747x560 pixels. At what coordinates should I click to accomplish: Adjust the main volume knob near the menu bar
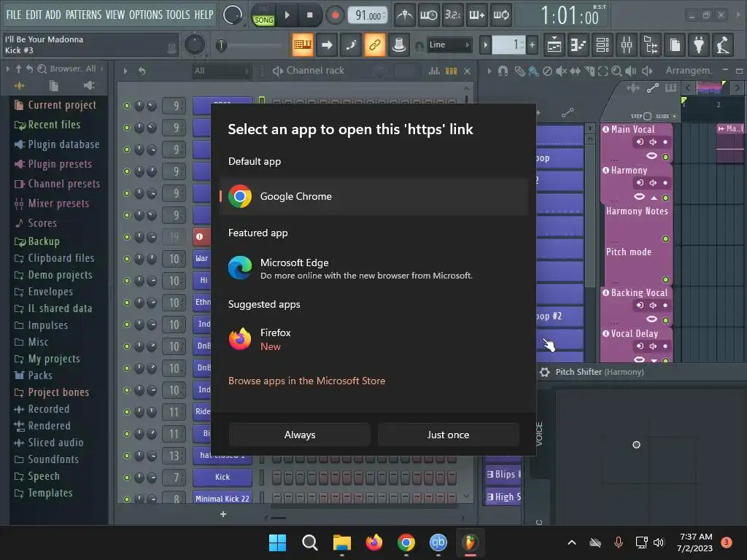point(233,15)
